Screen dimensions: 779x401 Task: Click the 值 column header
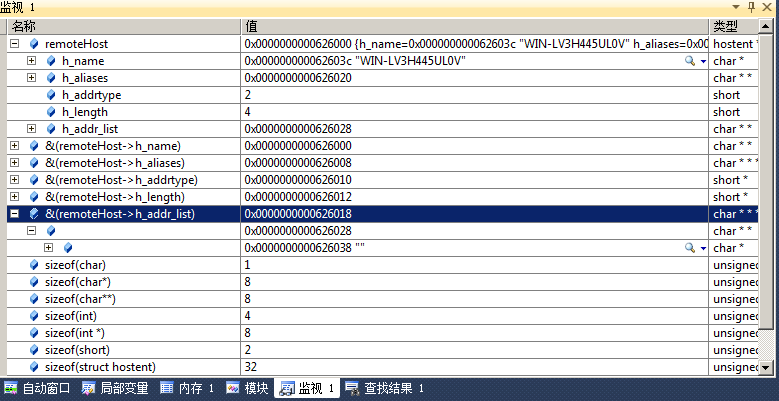pos(474,26)
